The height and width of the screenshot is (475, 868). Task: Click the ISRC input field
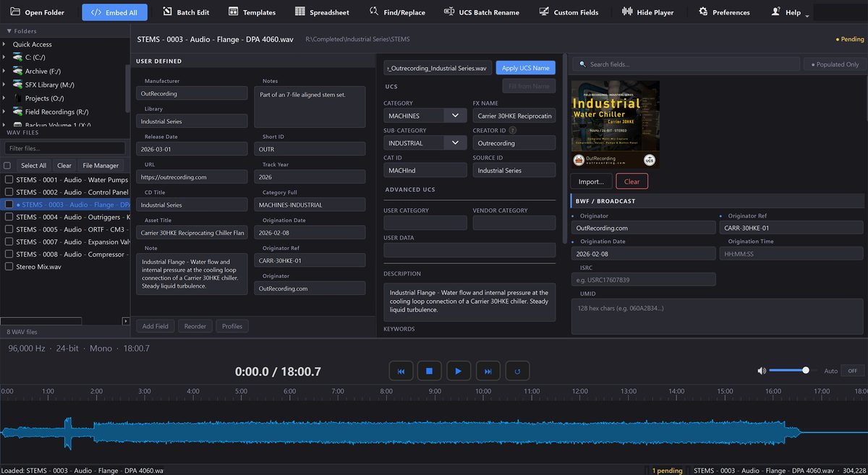644,280
